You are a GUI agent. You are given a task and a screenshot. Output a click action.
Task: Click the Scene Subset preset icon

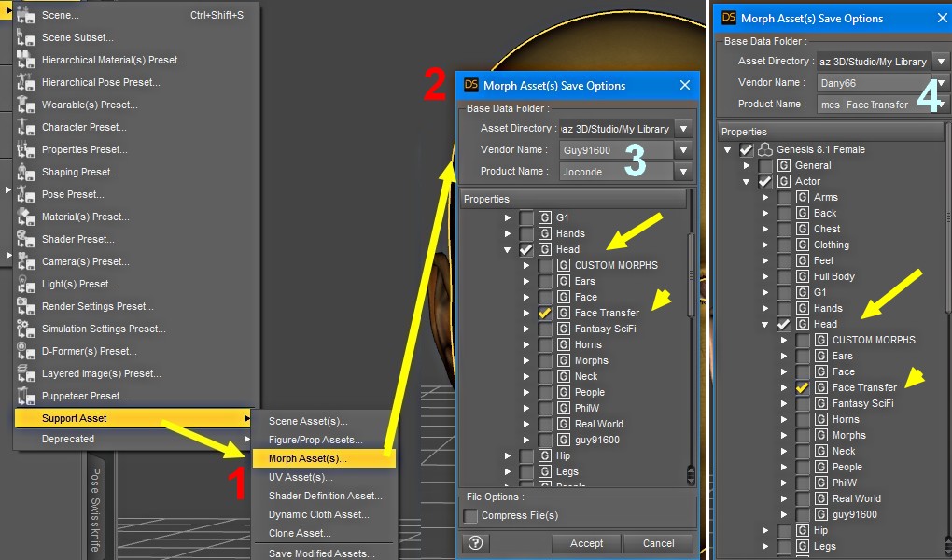25,37
